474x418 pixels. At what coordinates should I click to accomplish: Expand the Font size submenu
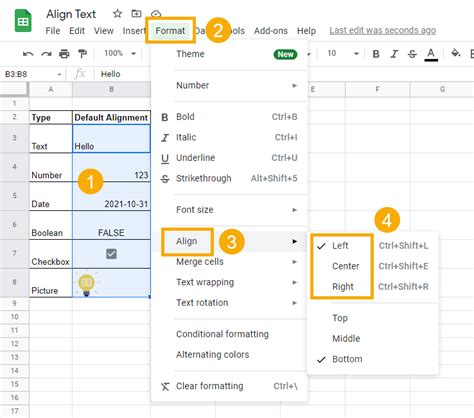(229, 210)
